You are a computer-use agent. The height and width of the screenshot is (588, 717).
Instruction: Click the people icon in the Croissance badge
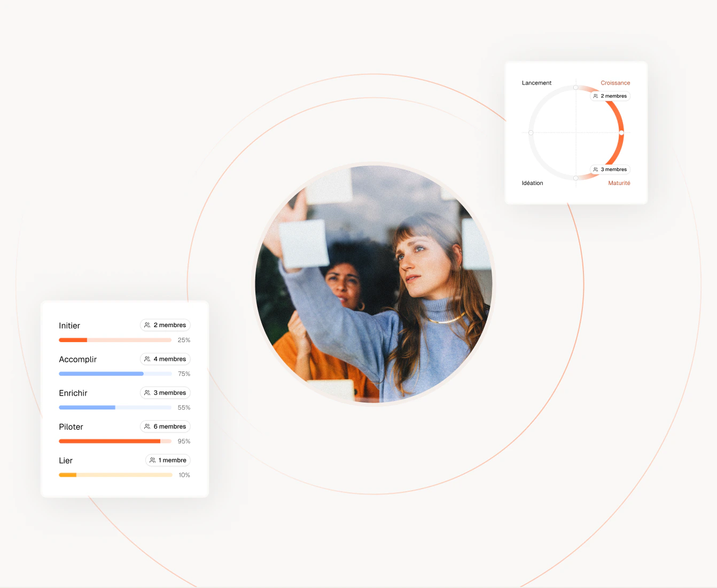pyautogui.click(x=596, y=96)
